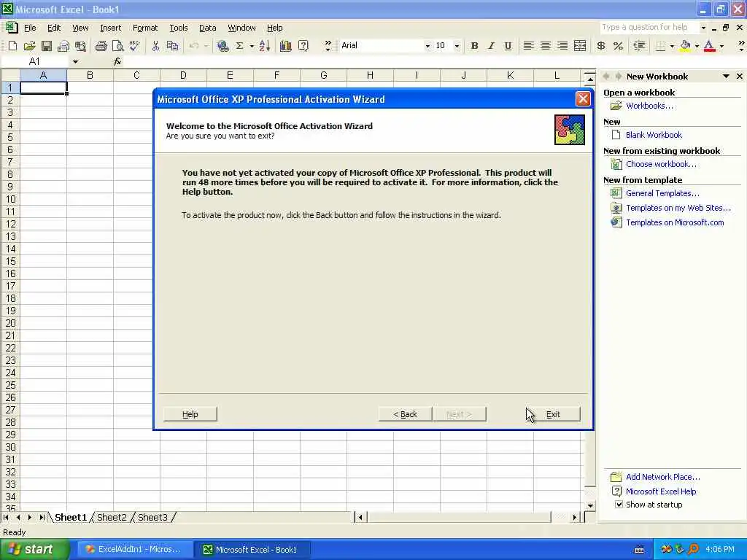Viewport: 747px width, 560px height.
Task: Expand the Standard toolbar options chevron
Action: tap(328, 46)
